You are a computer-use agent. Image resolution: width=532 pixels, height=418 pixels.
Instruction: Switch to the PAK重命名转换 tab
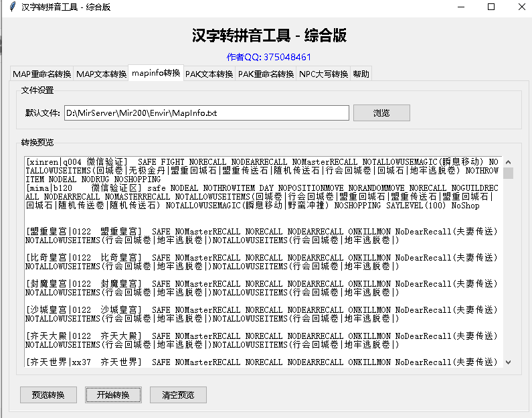point(266,74)
